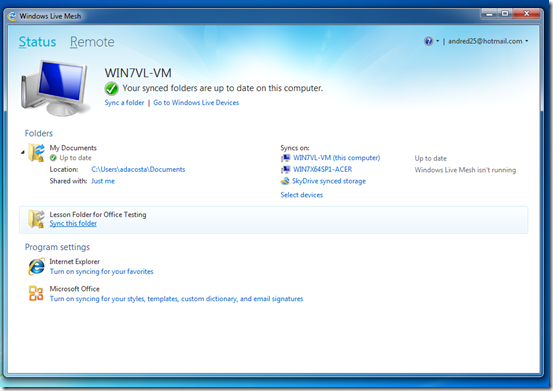Maximize the Windows Live Mesh window
Image resolution: width=553 pixels, height=391 pixels.
pos(505,14)
